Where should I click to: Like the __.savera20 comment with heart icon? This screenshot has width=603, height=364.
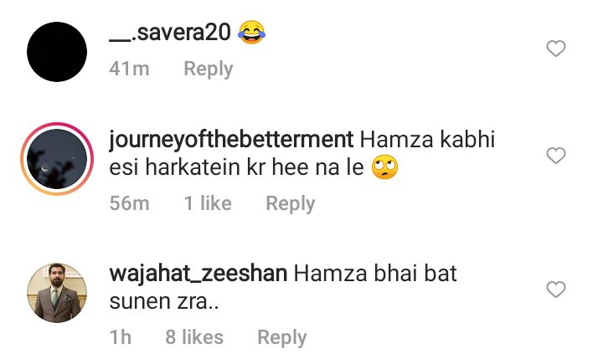(x=556, y=49)
